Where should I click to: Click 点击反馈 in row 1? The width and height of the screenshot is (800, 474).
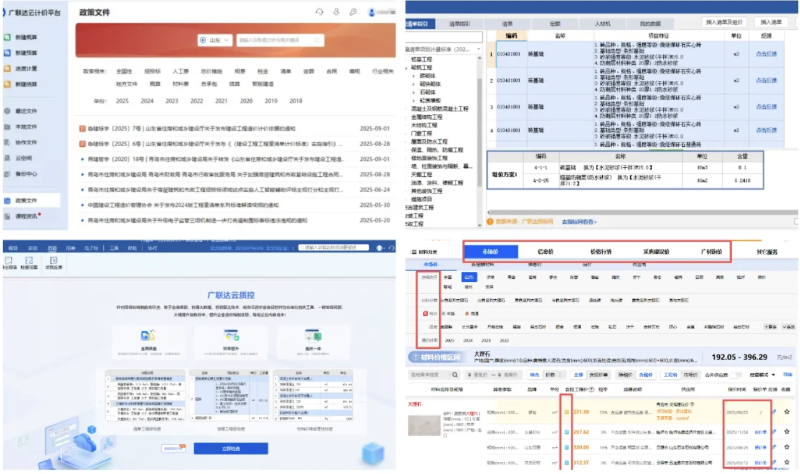766,54
